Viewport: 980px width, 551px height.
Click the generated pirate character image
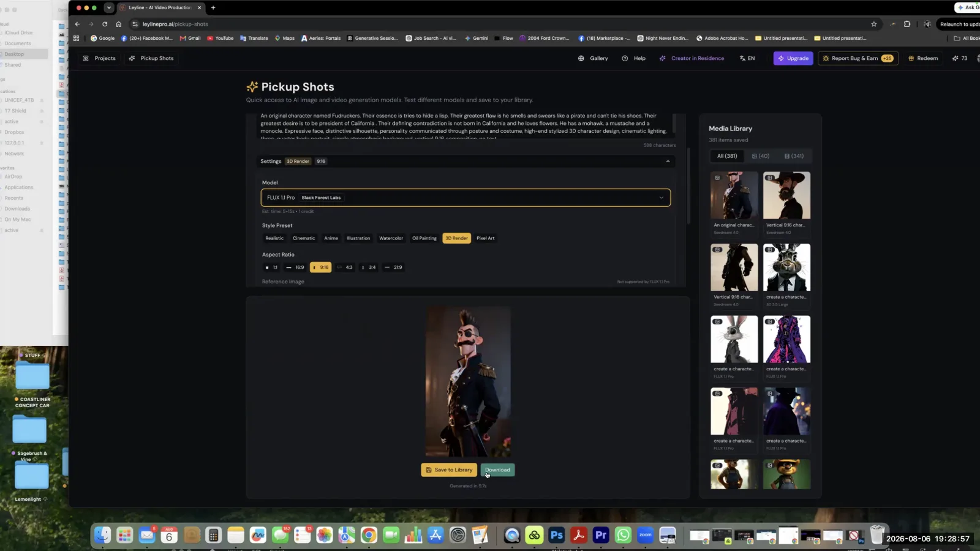[469, 382]
